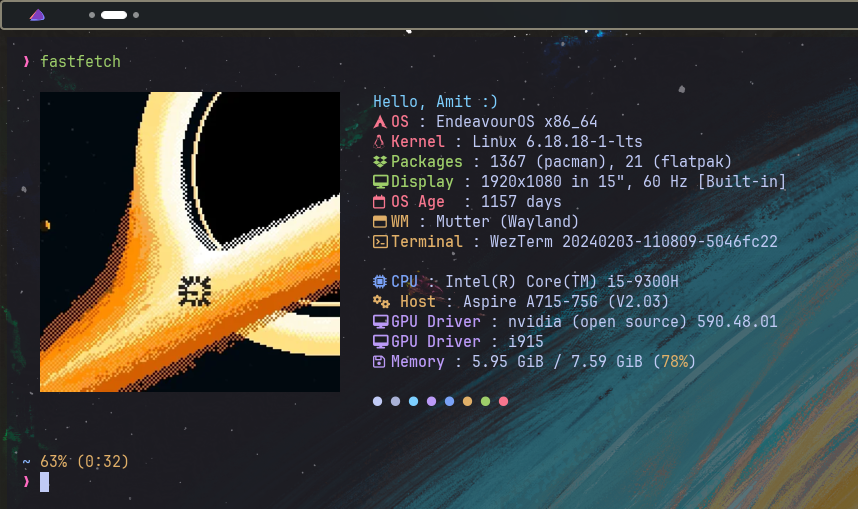The height and width of the screenshot is (509, 858).
Task: Click the tilde directory indicator in prompt
Action: [26, 462]
